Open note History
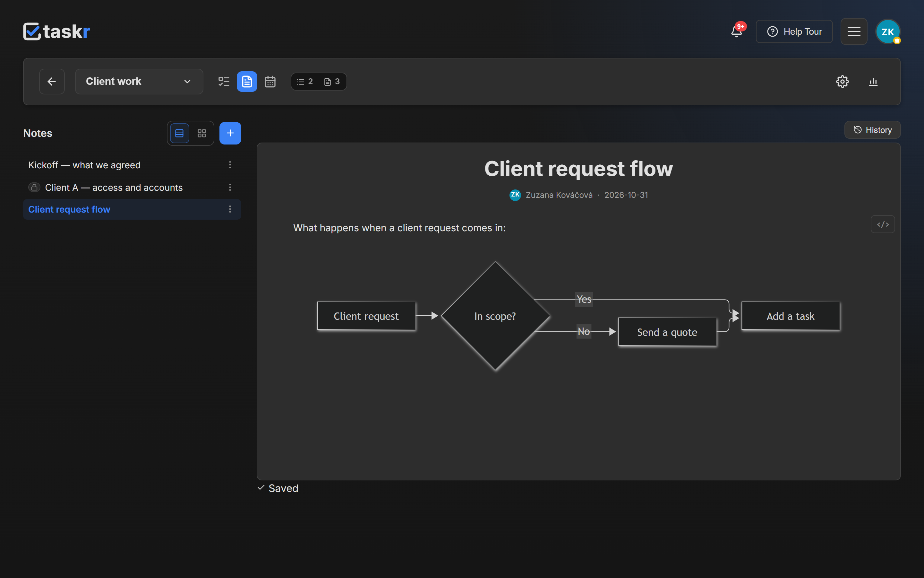The width and height of the screenshot is (924, 578). click(x=872, y=130)
